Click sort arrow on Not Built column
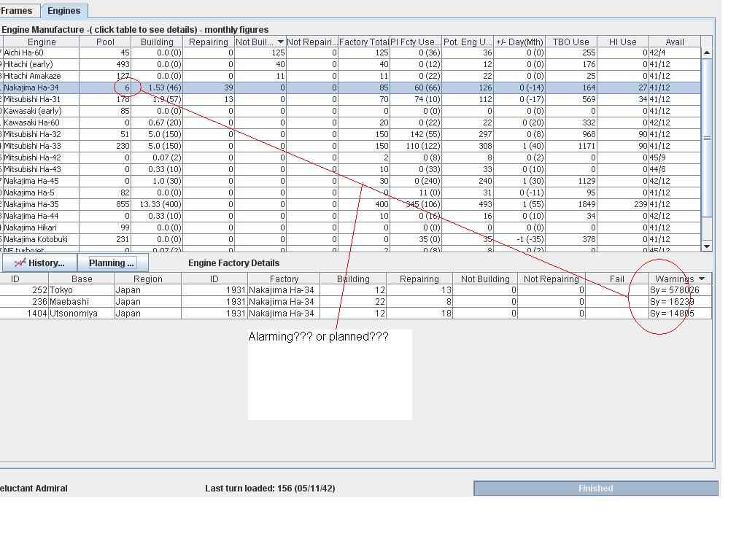This screenshot has width=747, height=560. [x=281, y=42]
